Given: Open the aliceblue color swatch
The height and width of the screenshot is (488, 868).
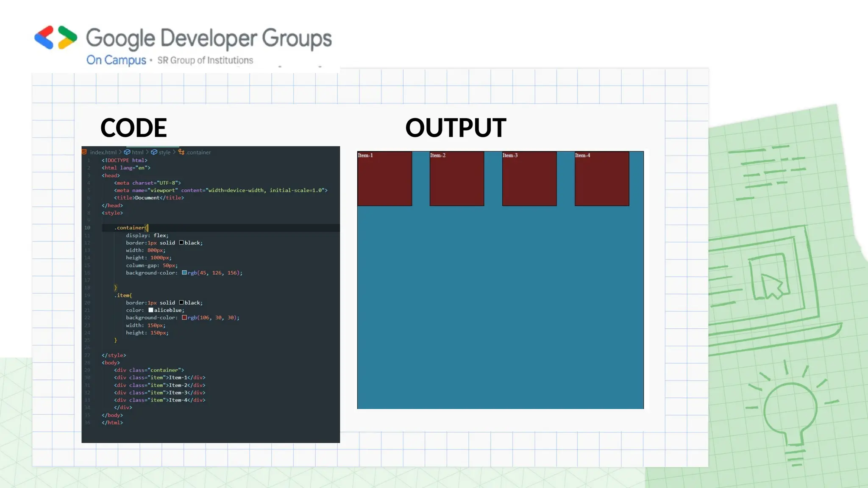Looking at the screenshot, I should [151, 310].
